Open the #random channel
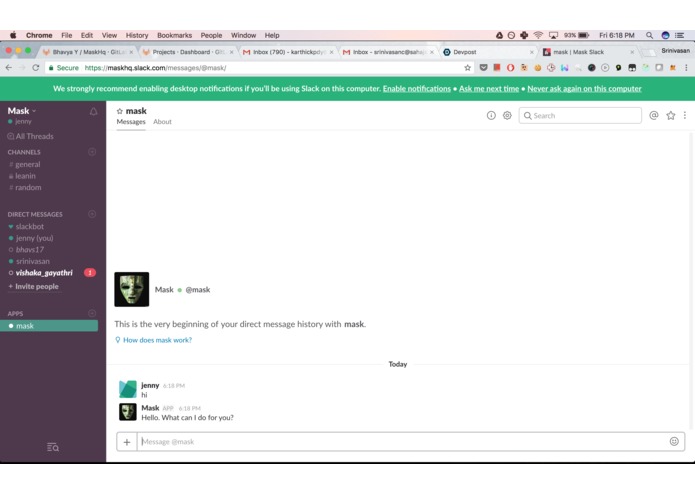Image resolution: width=695 pixels, height=494 pixels. (28, 187)
